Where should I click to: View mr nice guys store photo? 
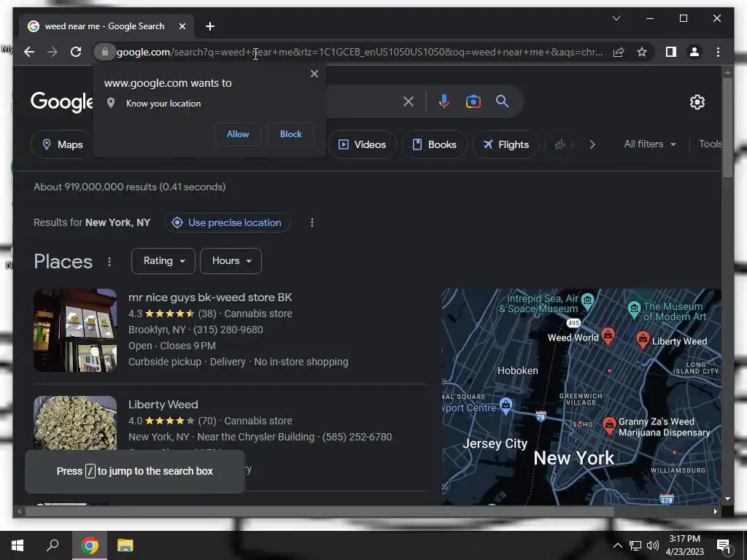click(75, 330)
